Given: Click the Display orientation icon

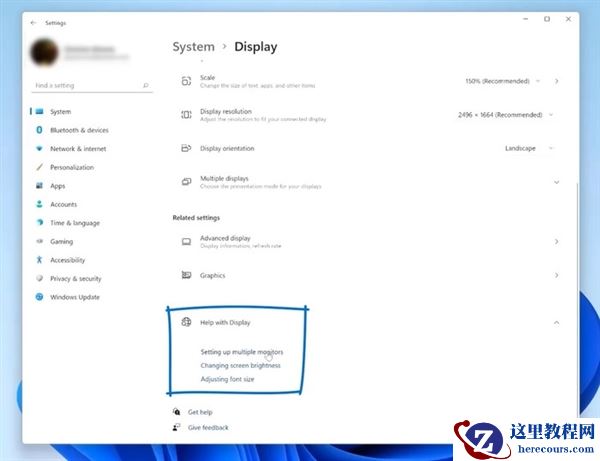Looking at the screenshot, I should click(x=186, y=148).
